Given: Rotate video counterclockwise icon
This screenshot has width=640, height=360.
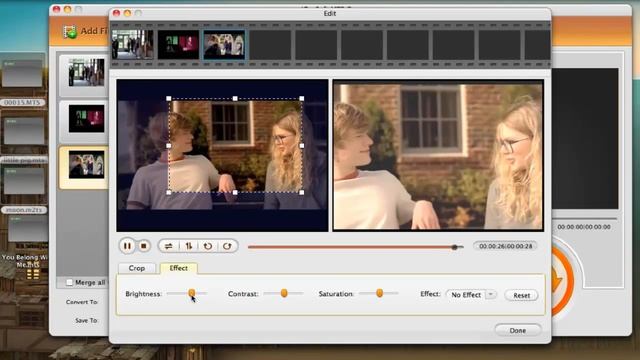Looking at the screenshot, I should pos(208,246).
